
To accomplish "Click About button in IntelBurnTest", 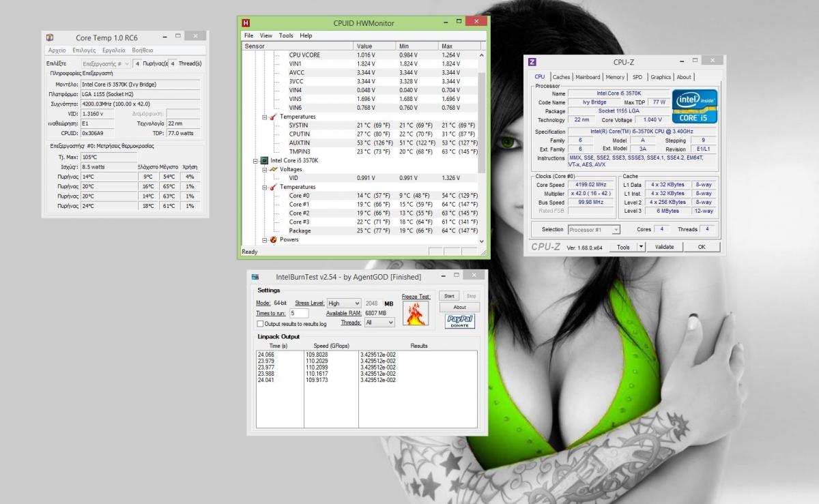I will tap(459, 307).
